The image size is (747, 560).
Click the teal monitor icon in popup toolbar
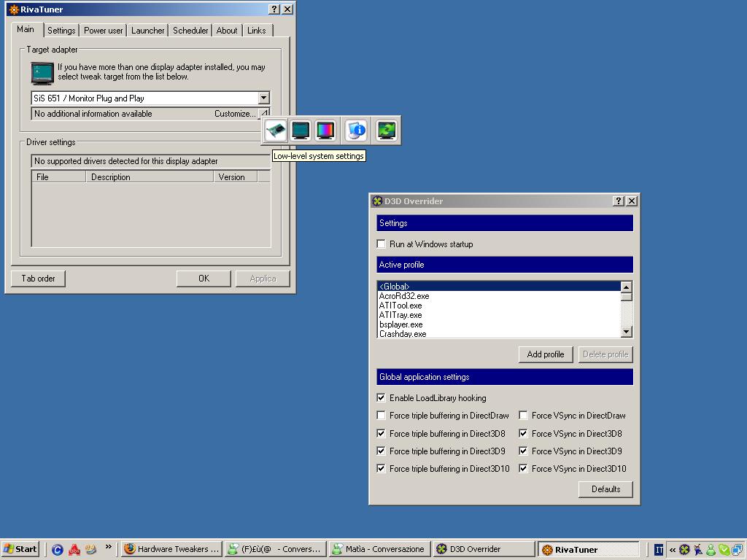tap(301, 130)
